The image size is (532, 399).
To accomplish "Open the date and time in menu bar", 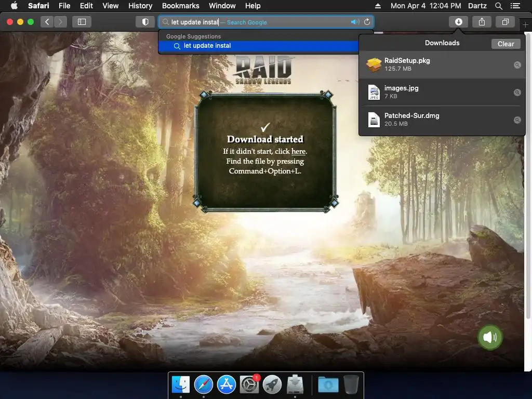I will point(425,6).
